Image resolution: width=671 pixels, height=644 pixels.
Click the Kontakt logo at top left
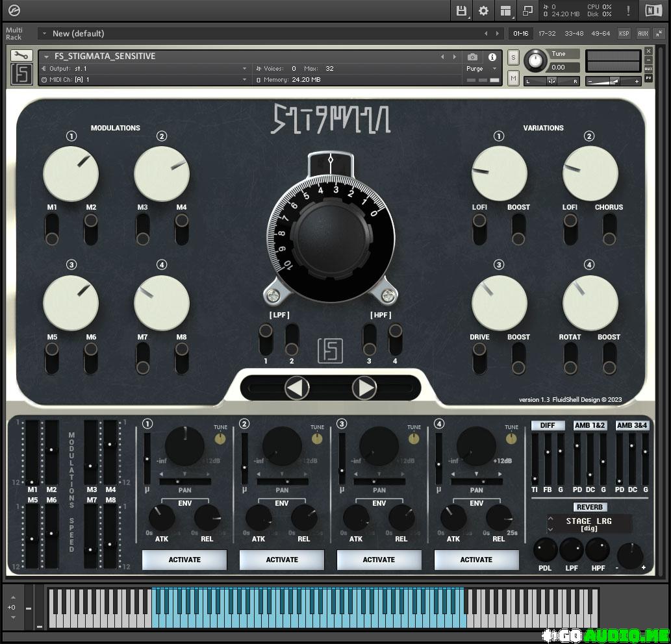click(x=14, y=10)
